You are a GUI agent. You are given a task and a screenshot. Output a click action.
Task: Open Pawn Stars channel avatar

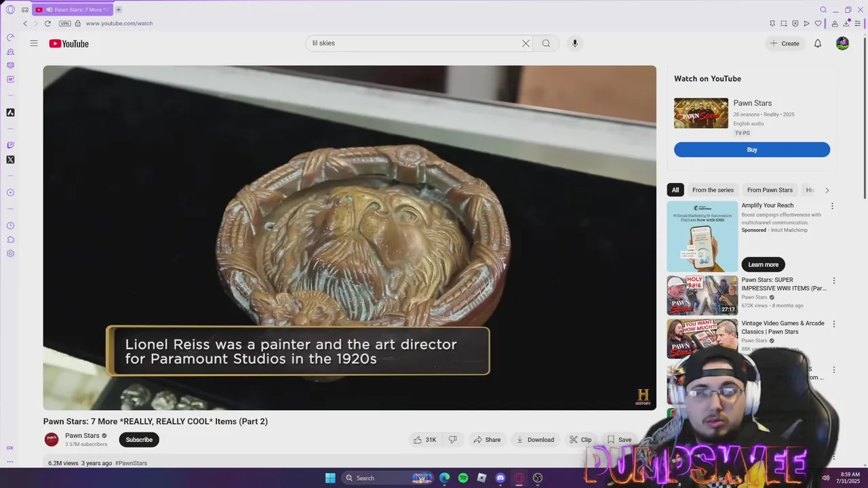pos(52,440)
